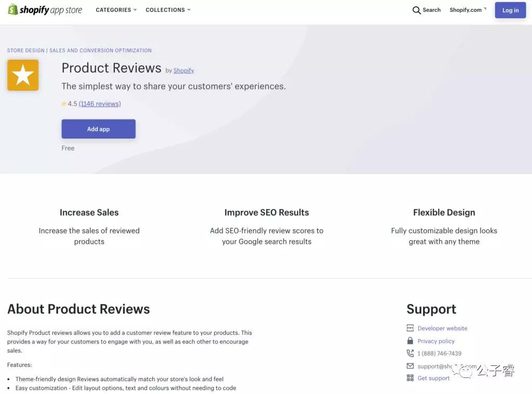Open search via the magnifier icon
The height and width of the screenshot is (394, 532).
click(416, 10)
